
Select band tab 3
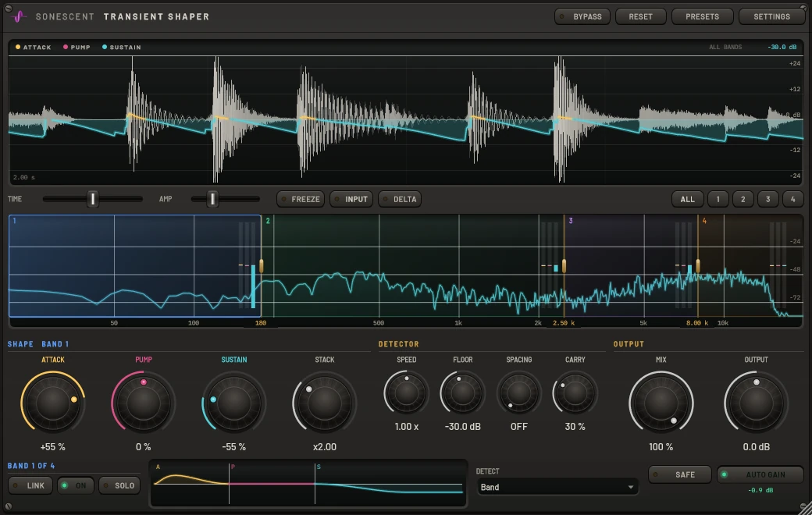(768, 199)
